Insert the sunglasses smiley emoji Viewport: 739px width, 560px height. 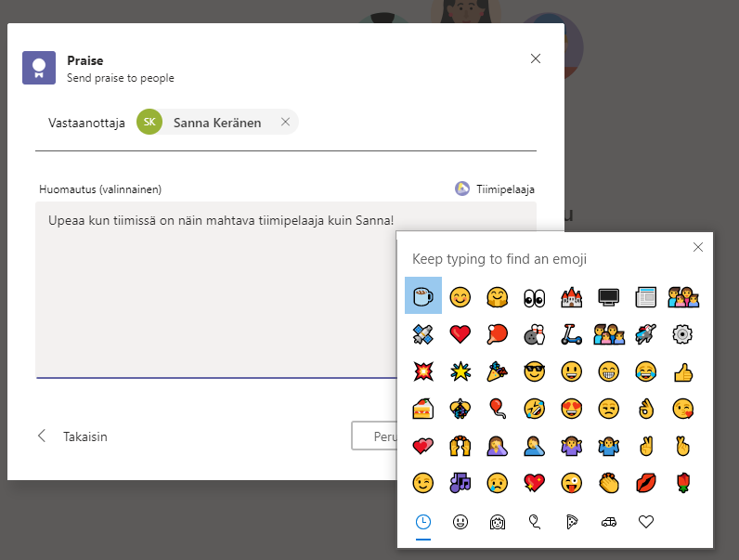(534, 371)
